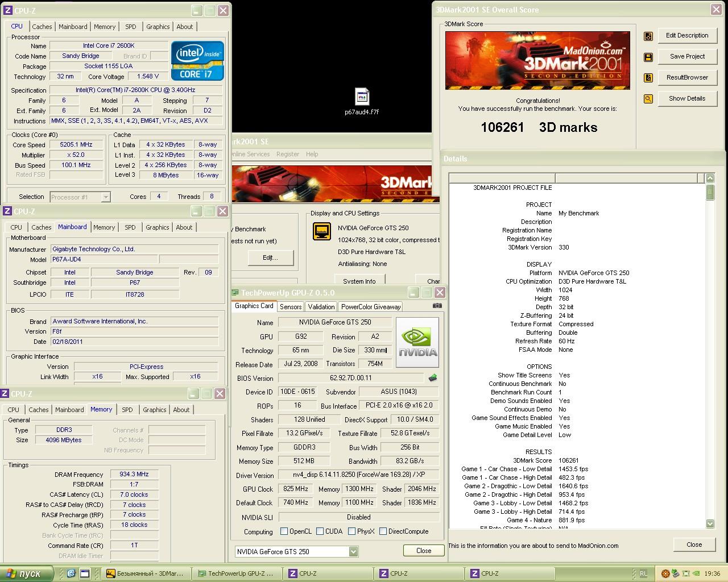Toggle the CUDA checkbox
Screen dimensions: 728x582
click(320, 531)
